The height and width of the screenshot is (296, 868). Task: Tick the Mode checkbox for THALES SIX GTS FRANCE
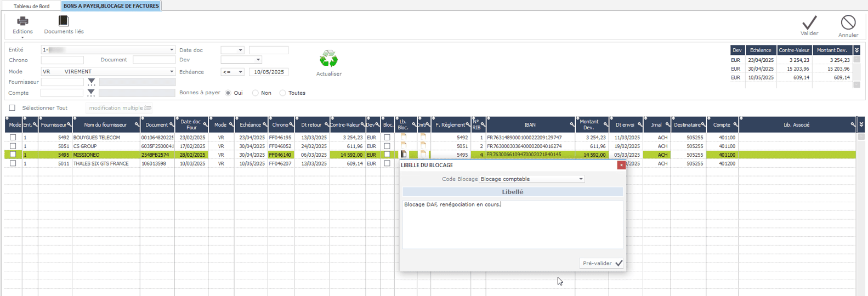[x=13, y=163]
